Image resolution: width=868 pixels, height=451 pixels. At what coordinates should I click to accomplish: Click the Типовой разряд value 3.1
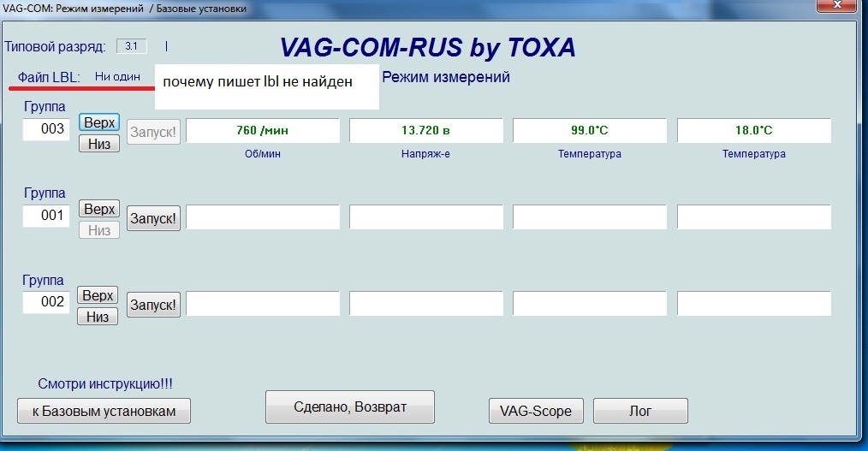(132, 46)
